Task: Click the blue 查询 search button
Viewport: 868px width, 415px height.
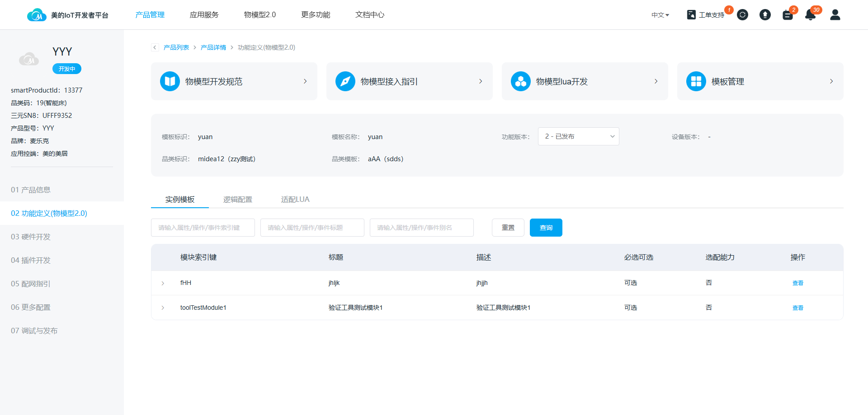Action: pos(546,228)
